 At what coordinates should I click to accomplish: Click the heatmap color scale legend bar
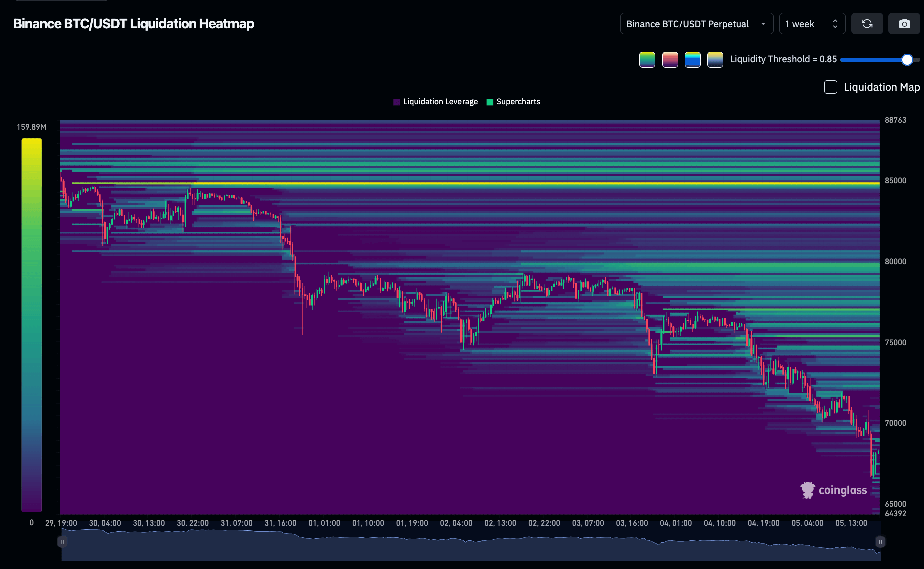coord(31,325)
